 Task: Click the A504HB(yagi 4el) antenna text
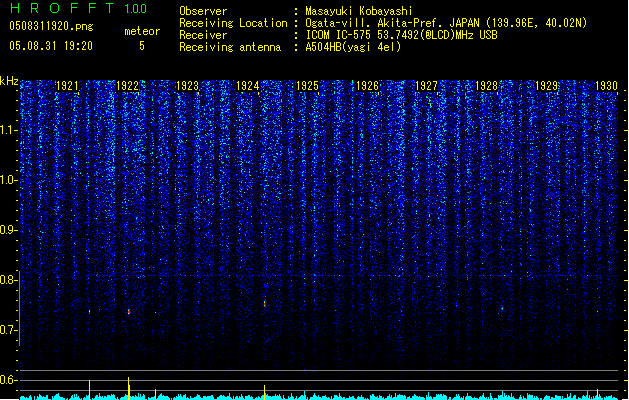[x=353, y=47]
